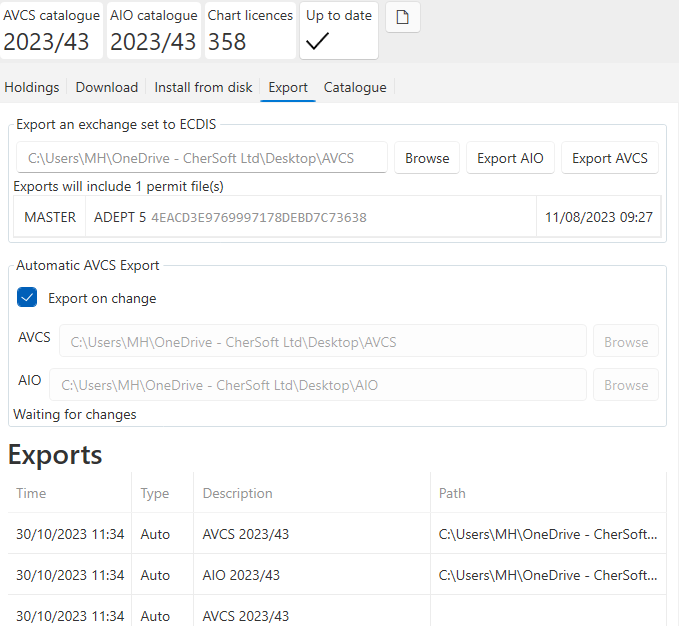Click the Waiting for changes status text
This screenshot has width=679, height=626.
(75, 414)
